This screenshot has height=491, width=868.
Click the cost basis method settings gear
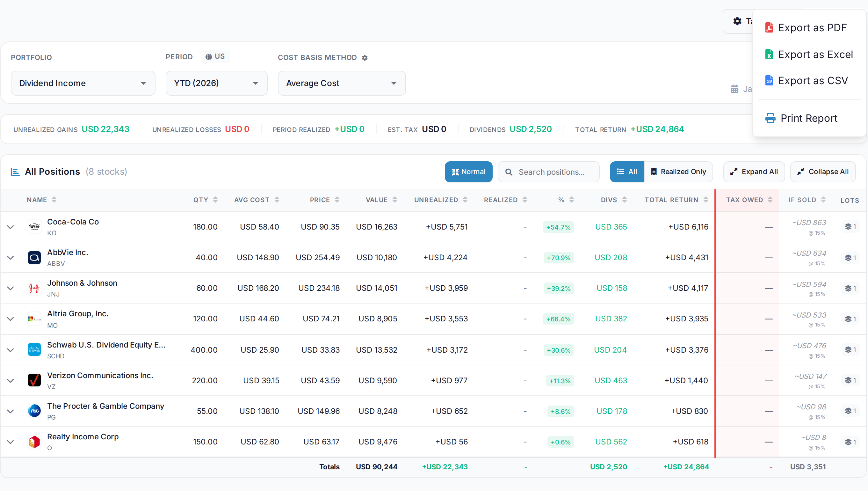pyautogui.click(x=365, y=58)
